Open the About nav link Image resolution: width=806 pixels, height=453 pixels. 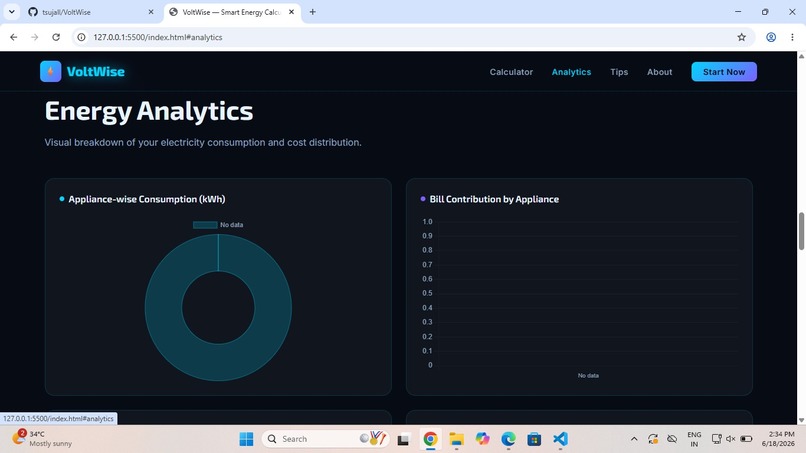(660, 72)
